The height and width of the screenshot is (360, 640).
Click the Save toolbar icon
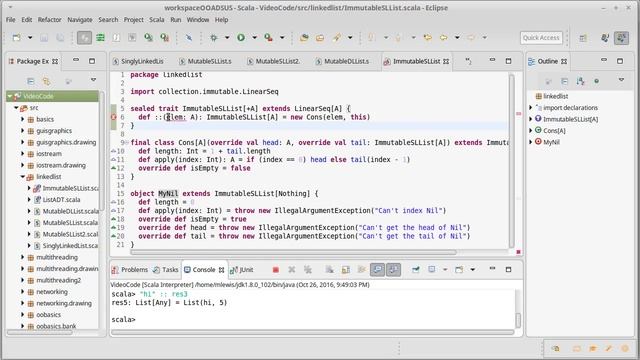coord(44,38)
